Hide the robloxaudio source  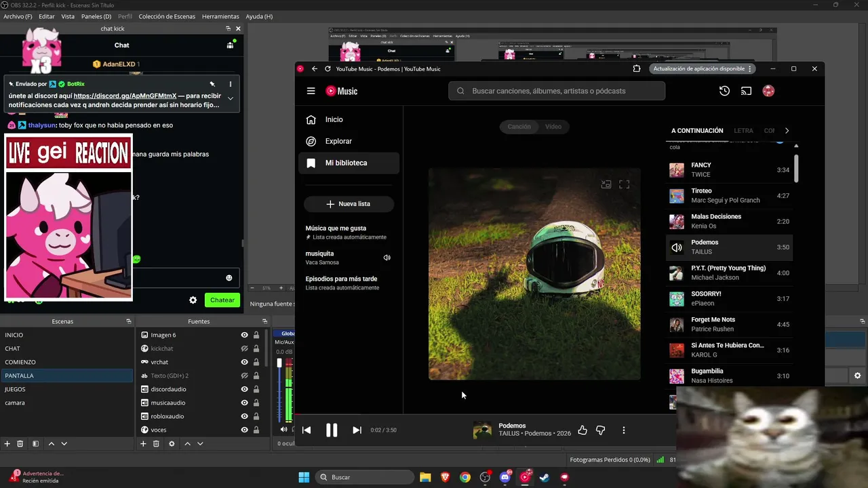tap(244, 416)
